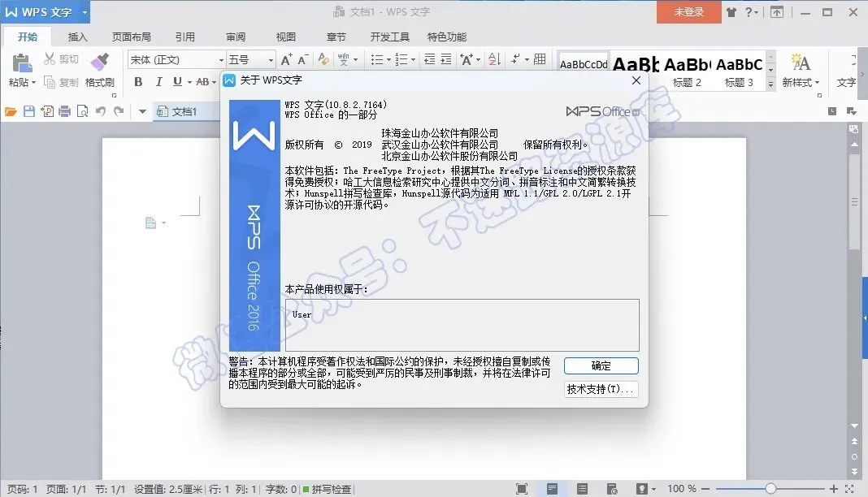Toggle Italic formatting
The width and height of the screenshot is (868, 497).
[158, 82]
